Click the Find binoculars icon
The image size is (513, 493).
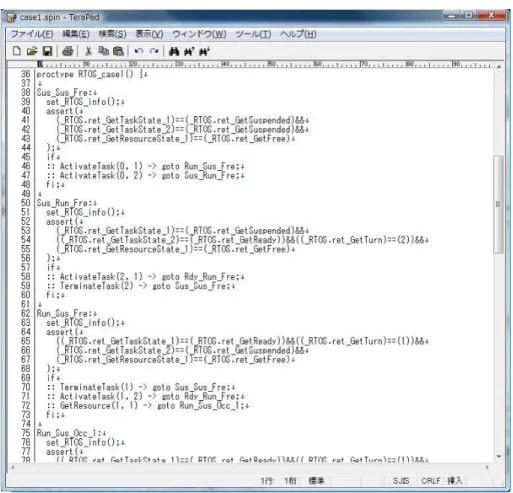[x=174, y=51]
